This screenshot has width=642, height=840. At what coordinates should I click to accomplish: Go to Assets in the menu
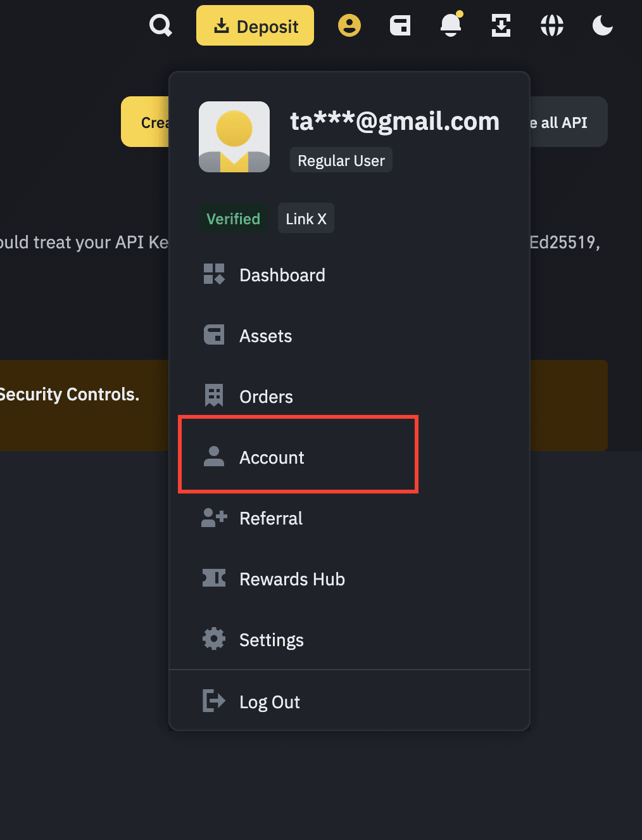[265, 336]
